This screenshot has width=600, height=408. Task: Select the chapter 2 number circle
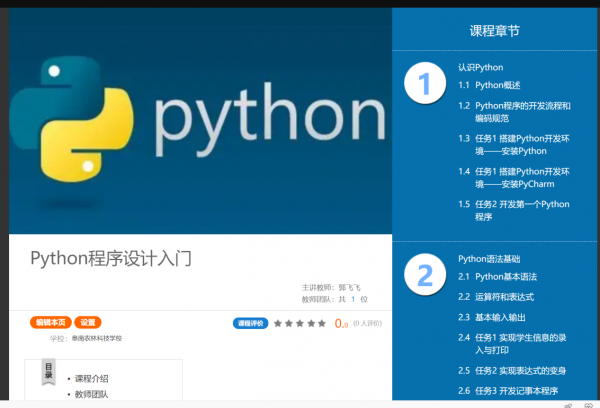click(x=425, y=274)
